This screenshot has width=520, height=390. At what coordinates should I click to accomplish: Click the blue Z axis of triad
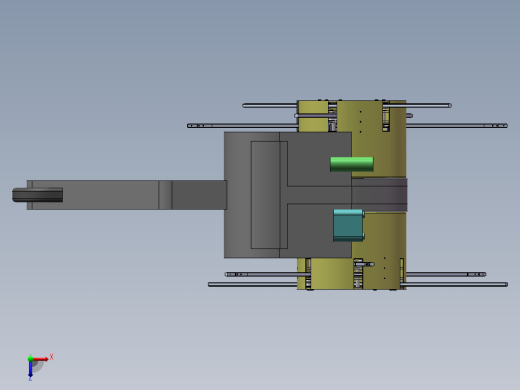[x=30, y=369]
